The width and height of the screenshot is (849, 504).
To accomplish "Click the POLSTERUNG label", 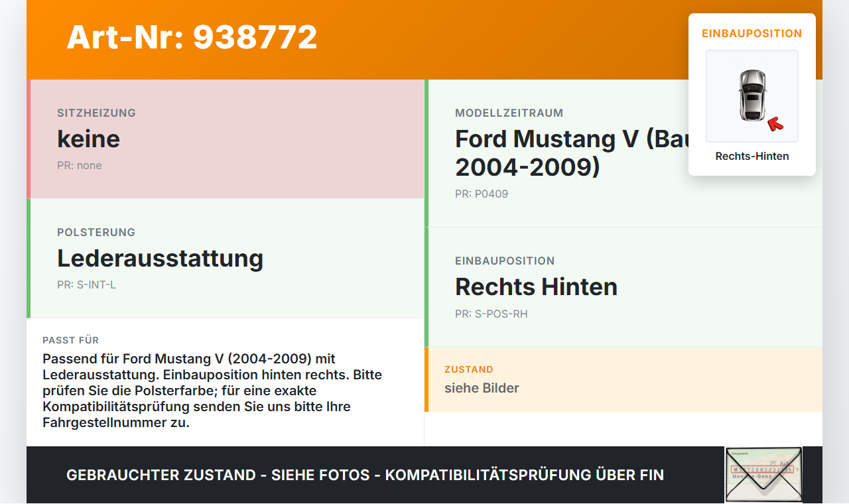I will (x=96, y=232).
